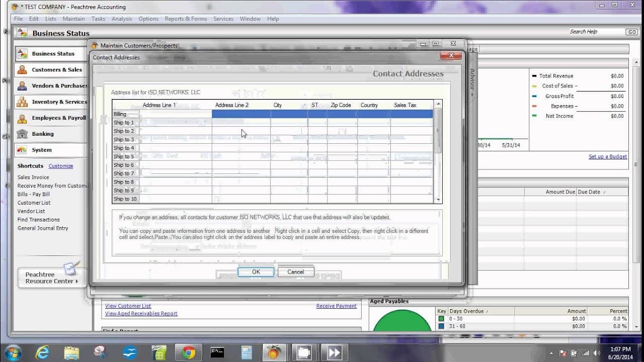
Task: Open the Help menu
Action: [x=273, y=19]
